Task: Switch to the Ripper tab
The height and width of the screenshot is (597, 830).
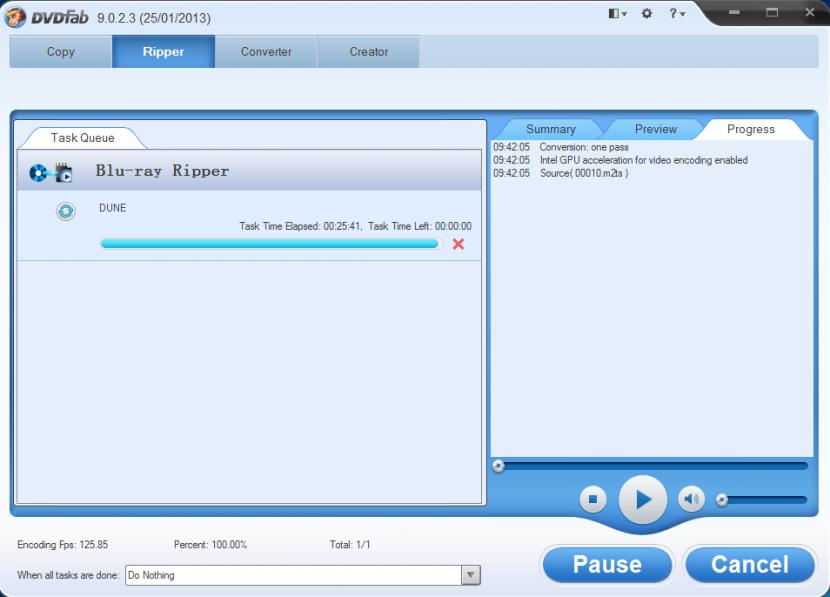Action: (x=163, y=51)
